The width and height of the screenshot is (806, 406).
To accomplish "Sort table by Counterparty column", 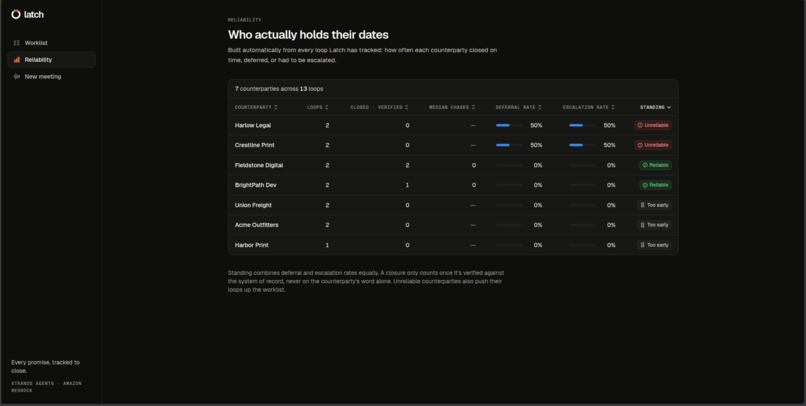I will pyautogui.click(x=256, y=107).
